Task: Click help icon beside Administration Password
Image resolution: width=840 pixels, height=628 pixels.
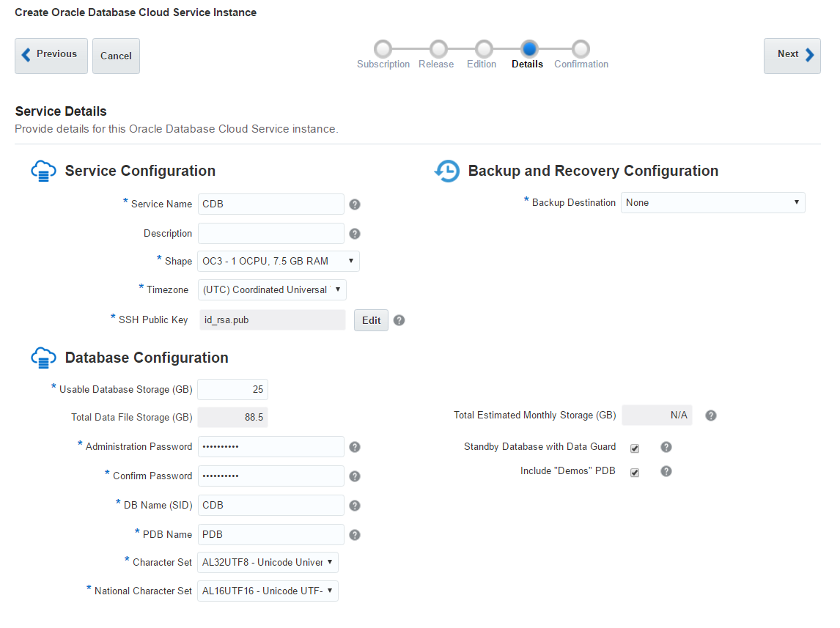Action: (x=355, y=447)
